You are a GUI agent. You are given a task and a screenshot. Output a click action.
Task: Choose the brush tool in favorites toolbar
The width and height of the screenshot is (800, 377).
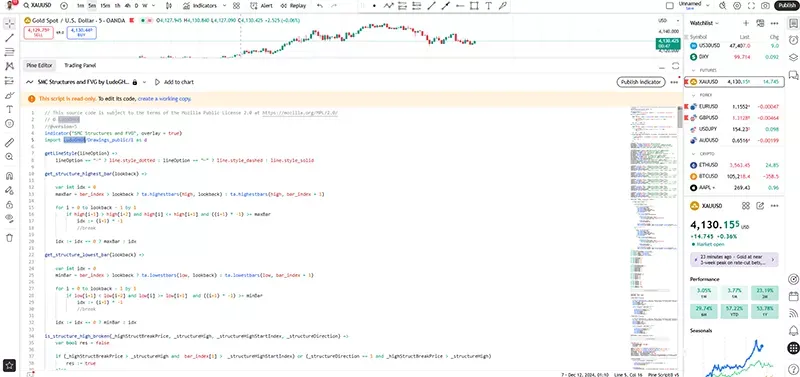click(x=503, y=6)
